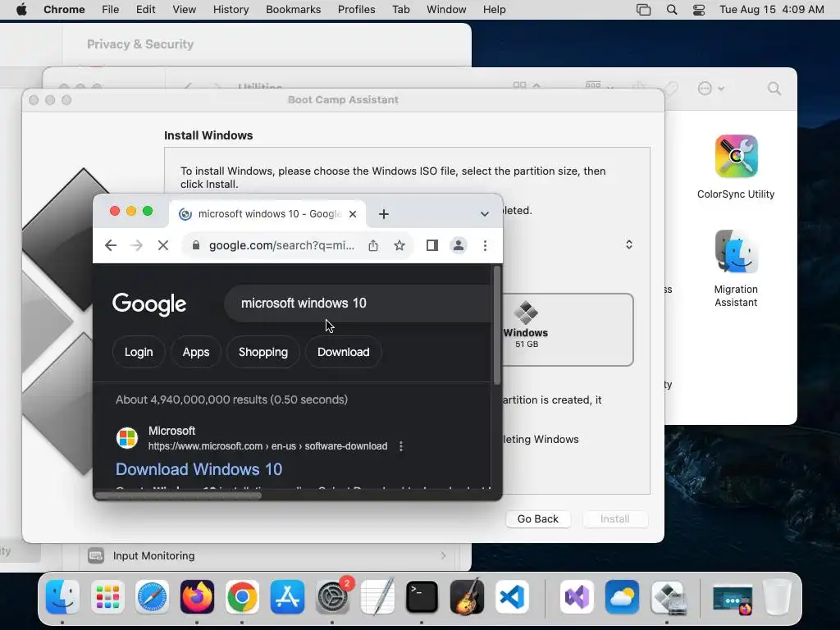The image size is (840, 630).
Task: Open Safari from the Dock
Action: tap(152, 597)
